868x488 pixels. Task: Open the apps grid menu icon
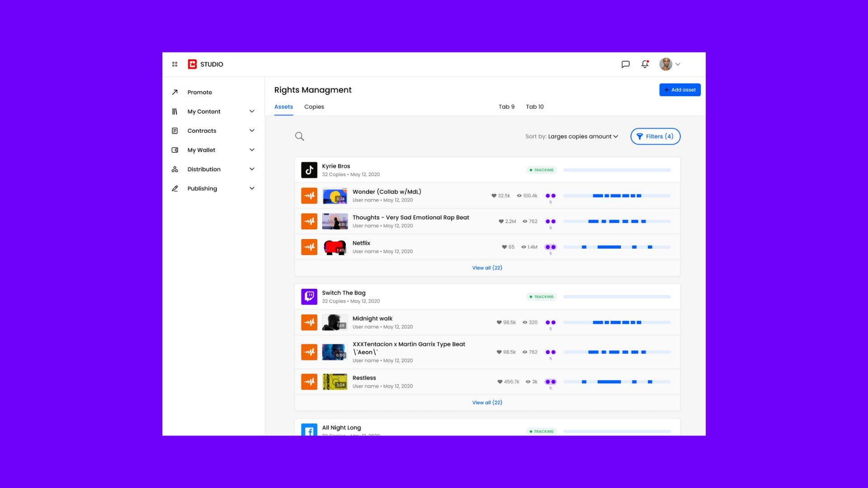[x=175, y=64]
